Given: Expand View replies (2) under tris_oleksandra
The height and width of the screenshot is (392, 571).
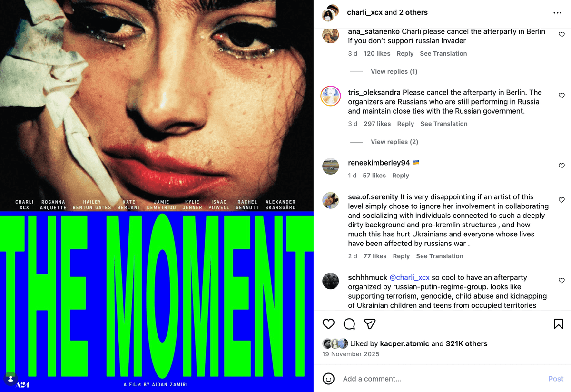Looking at the screenshot, I should [394, 142].
